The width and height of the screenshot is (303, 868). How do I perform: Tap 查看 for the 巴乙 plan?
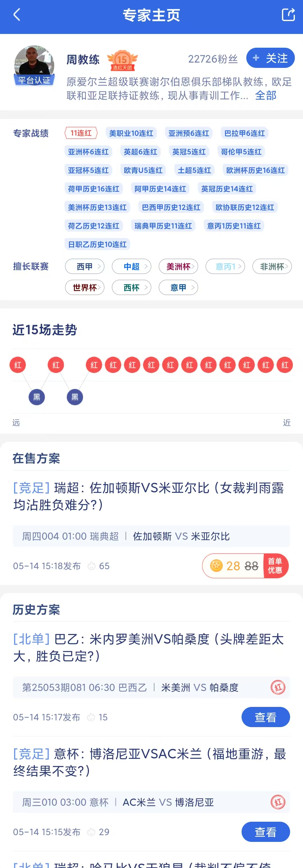click(266, 717)
